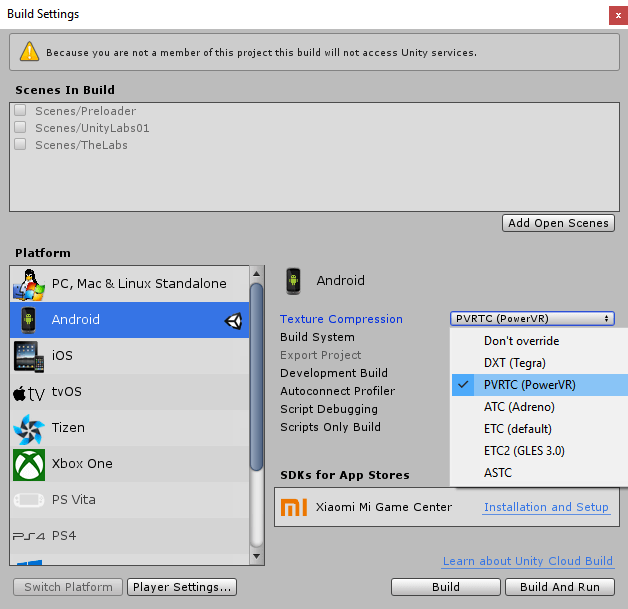The image size is (628, 609).
Task: Choose DXT (Tegra) compression option
Action: tap(539, 363)
